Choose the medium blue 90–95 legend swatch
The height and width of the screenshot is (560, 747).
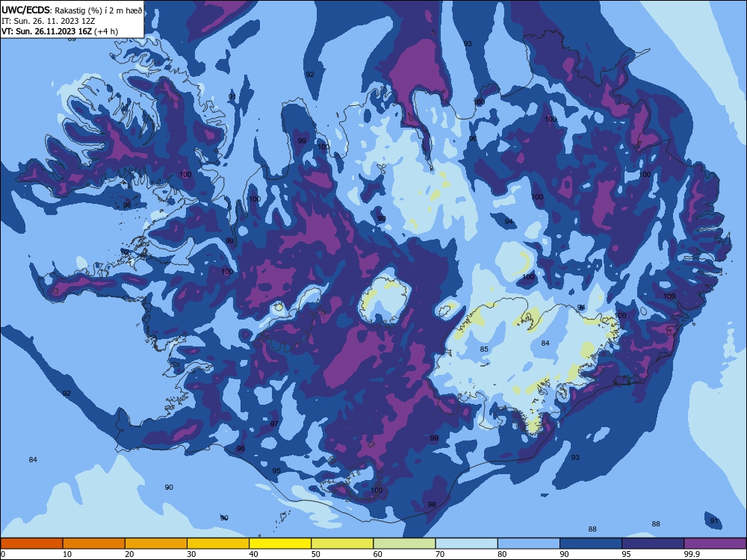591,544
